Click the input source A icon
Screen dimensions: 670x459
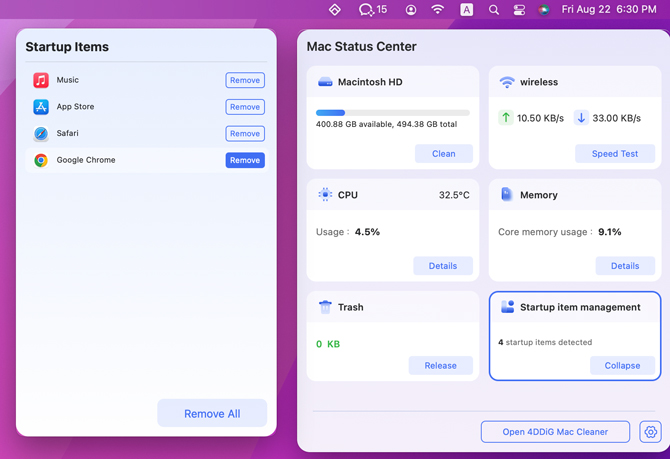(x=466, y=9)
